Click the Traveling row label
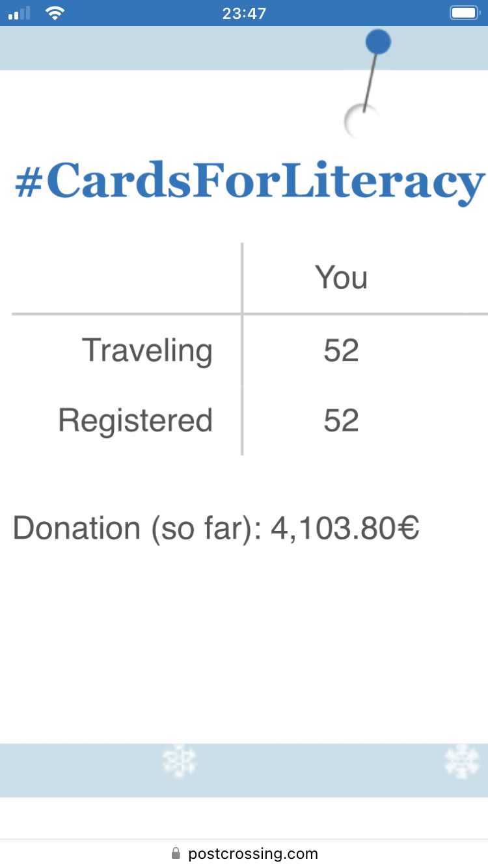The width and height of the screenshot is (488, 868). [147, 351]
